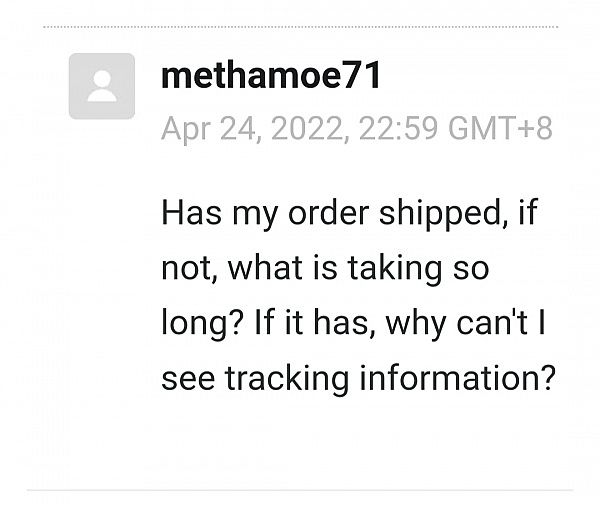600x506 pixels.
Task: Click the Apr 24, 2022 timestamp
Action: (357, 128)
